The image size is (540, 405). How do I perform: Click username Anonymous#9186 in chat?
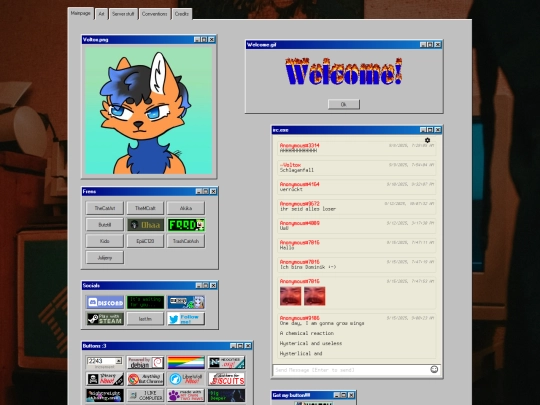pos(299,318)
